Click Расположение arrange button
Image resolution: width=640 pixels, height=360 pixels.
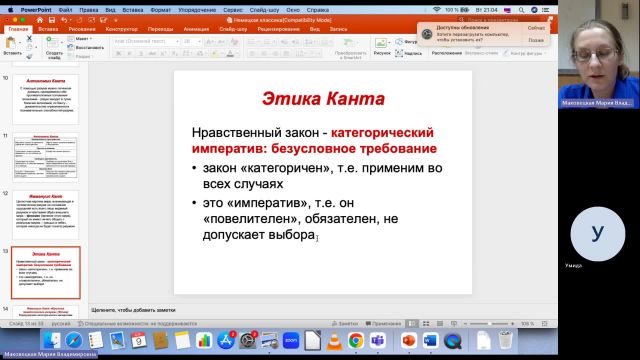pos(447,53)
